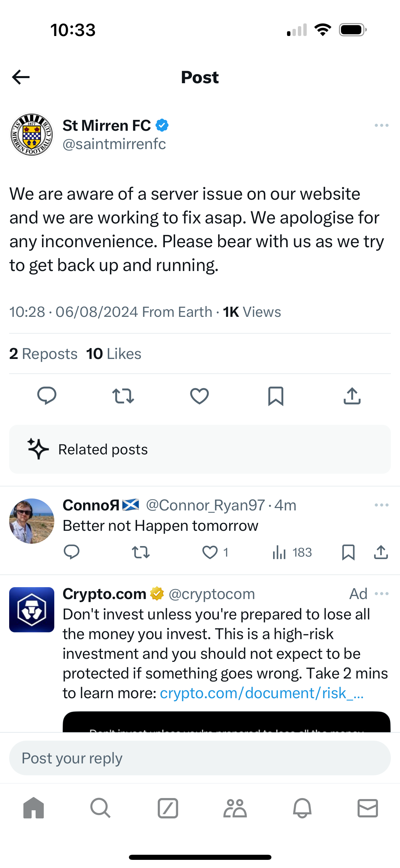Open the Search tab
This screenshot has width=400, height=868.
[100, 808]
